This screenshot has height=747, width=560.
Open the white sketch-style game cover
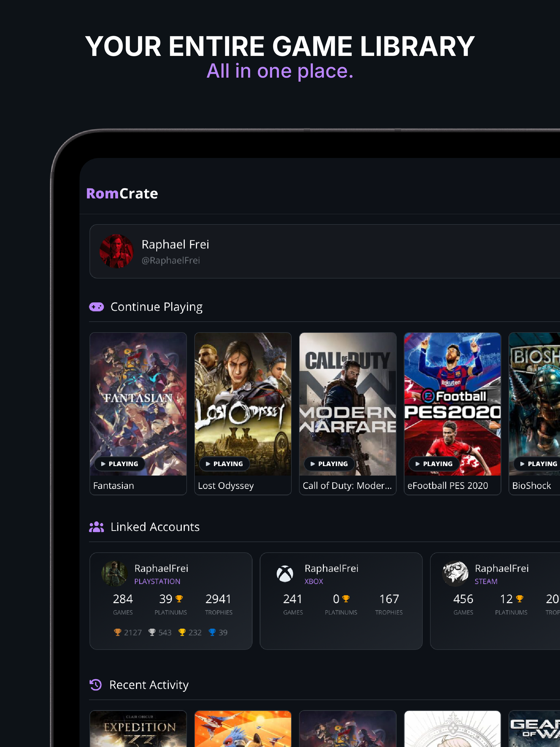(452, 729)
